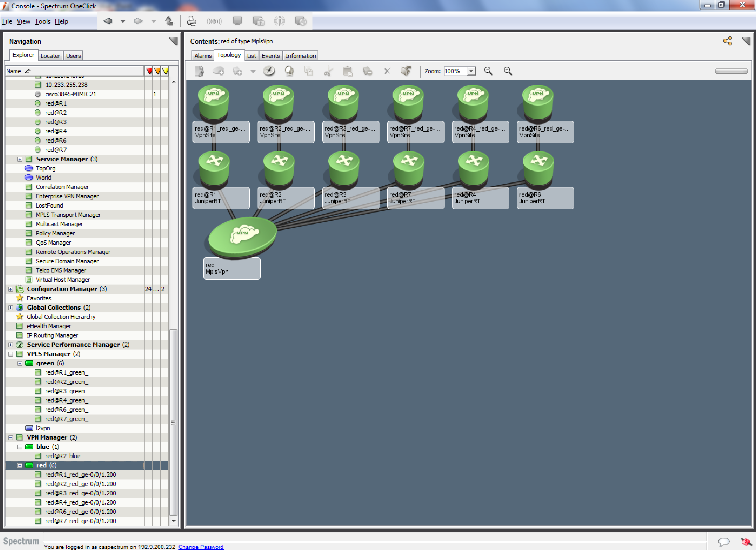The height and width of the screenshot is (550, 756).
Task: Open the Zoom percentage dropdown
Action: (471, 71)
